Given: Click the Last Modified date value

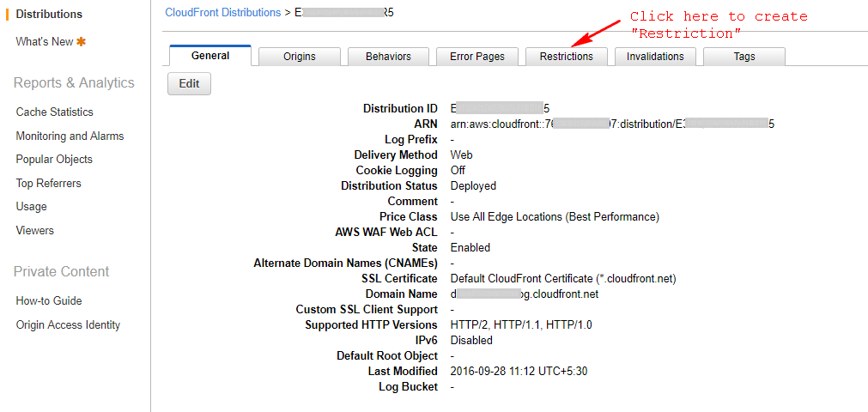Looking at the screenshot, I should pos(519,371).
